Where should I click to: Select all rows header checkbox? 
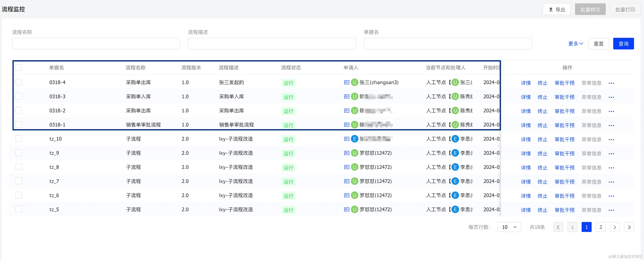click(19, 68)
